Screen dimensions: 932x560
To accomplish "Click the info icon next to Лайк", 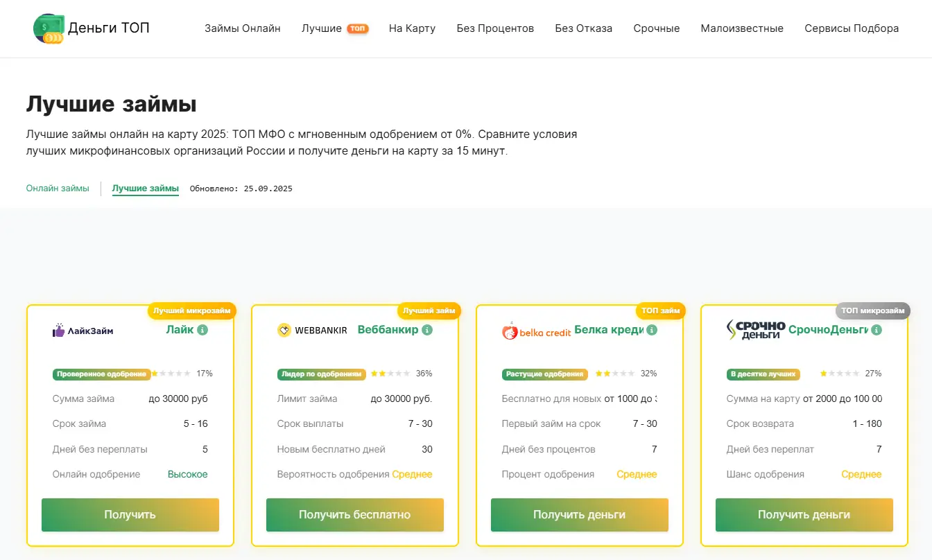I will (202, 330).
